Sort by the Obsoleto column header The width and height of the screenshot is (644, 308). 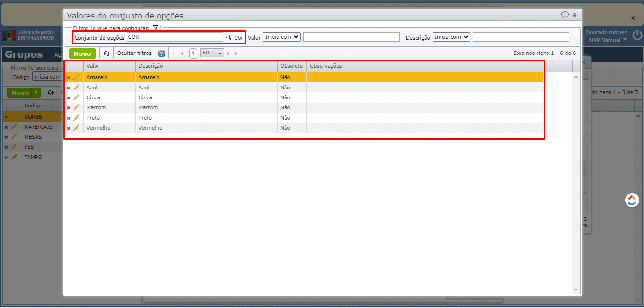(x=292, y=66)
